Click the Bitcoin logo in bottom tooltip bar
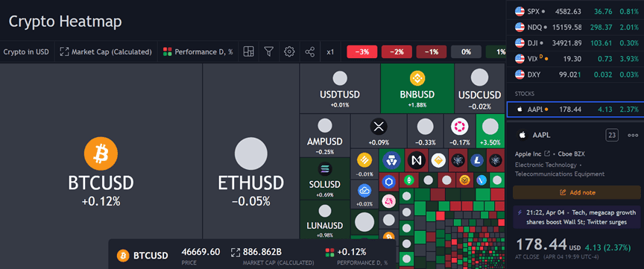 123,256
